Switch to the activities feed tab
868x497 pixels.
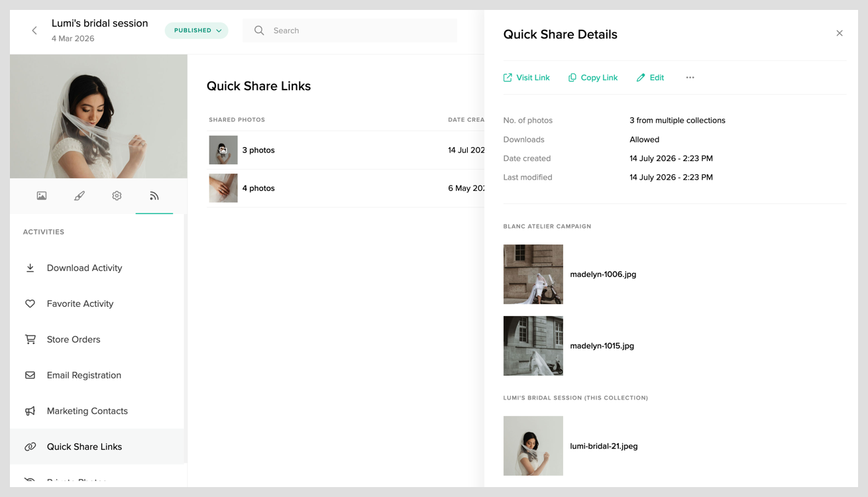click(154, 196)
